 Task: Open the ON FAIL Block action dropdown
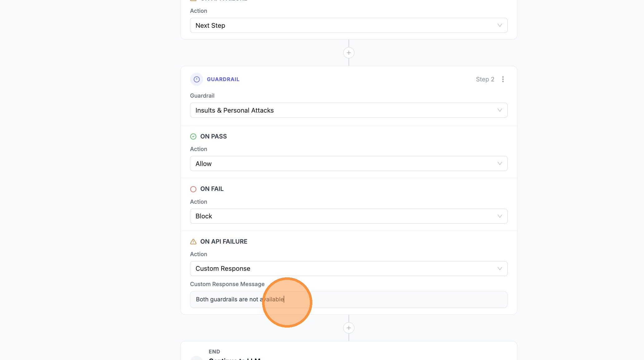click(x=349, y=216)
